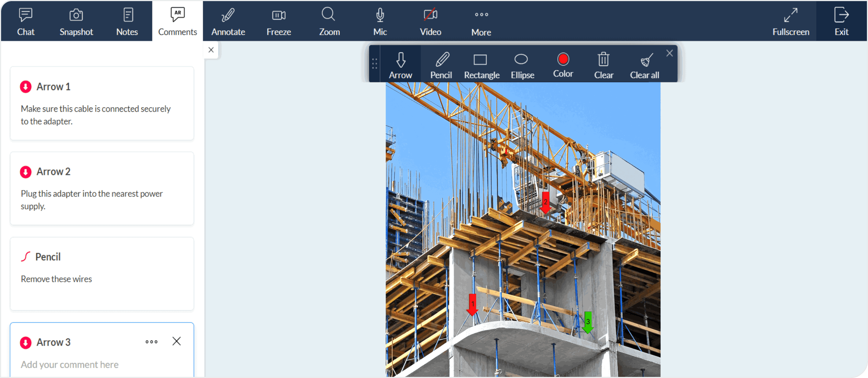The height and width of the screenshot is (378, 868).
Task: Activate the Annotate tool
Action: point(228,21)
